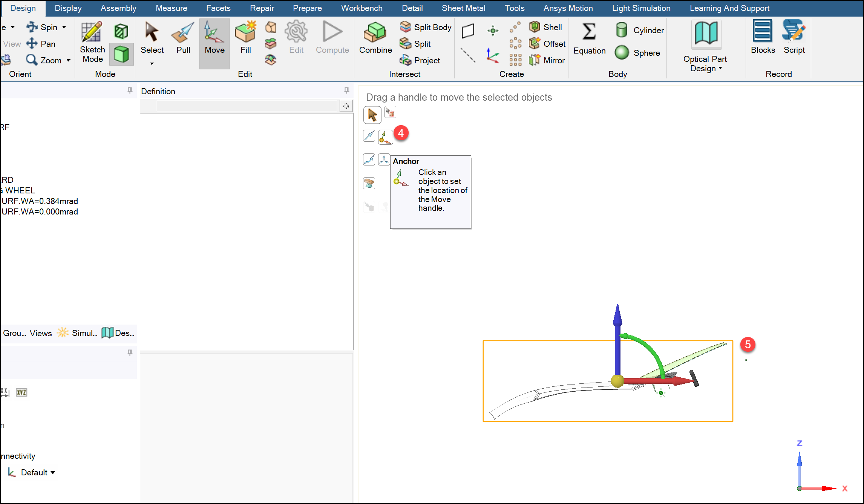
Task: Switch to the Repair tab
Action: (x=262, y=8)
